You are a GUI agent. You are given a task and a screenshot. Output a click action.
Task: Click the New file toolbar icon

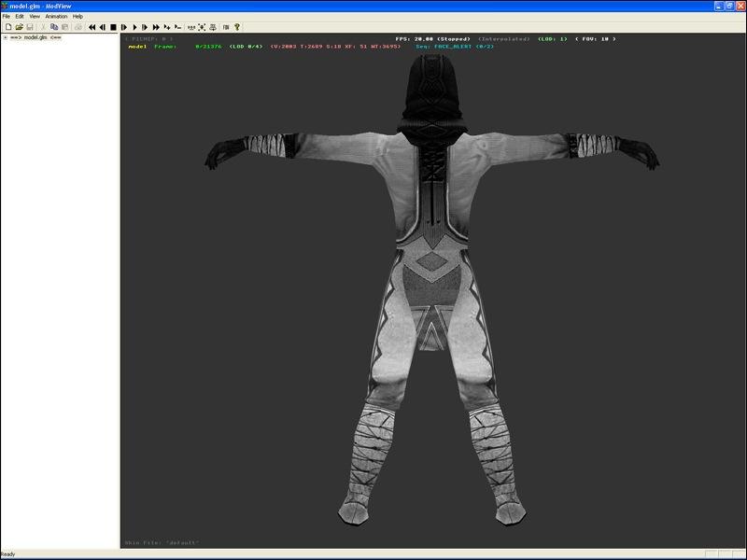point(7,27)
